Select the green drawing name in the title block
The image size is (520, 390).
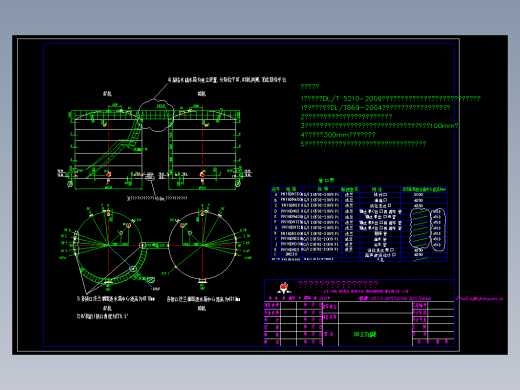coord(365,334)
